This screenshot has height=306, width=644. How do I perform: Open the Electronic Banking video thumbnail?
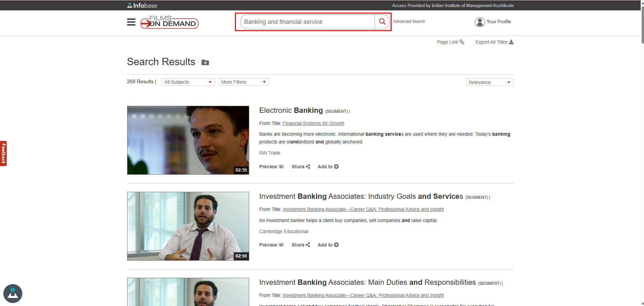pyautogui.click(x=188, y=140)
